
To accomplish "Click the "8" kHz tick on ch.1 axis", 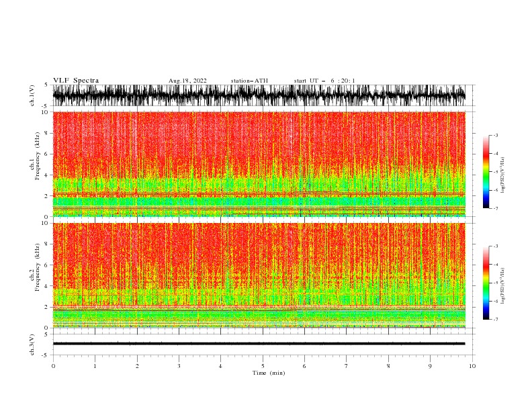I will pyautogui.click(x=46, y=133).
